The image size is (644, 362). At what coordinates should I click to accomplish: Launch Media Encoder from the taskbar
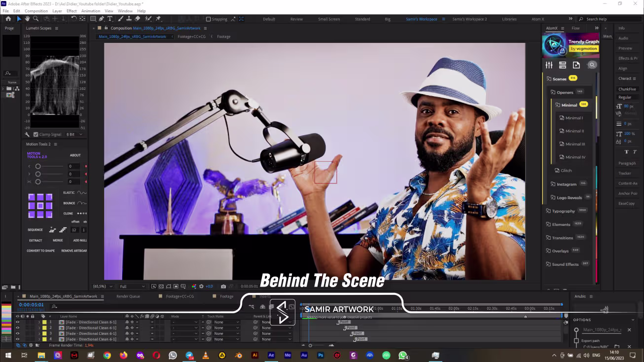point(287,355)
